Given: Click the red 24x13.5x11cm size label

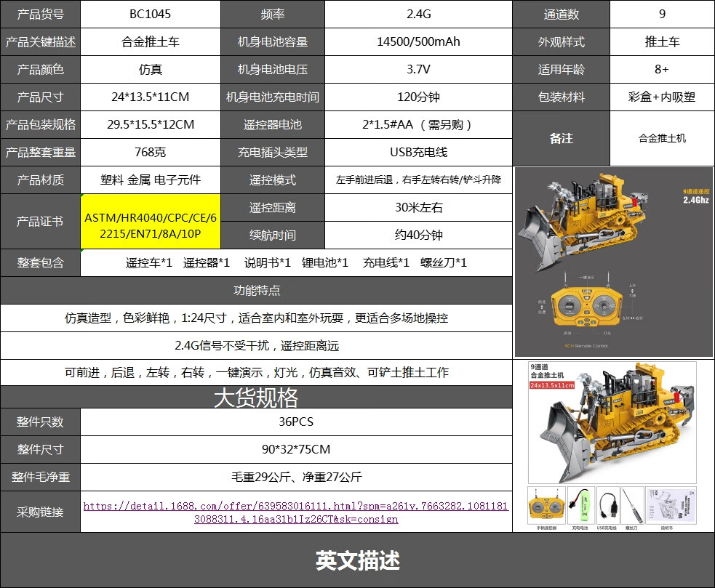Looking at the screenshot, I should pos(552,385).
